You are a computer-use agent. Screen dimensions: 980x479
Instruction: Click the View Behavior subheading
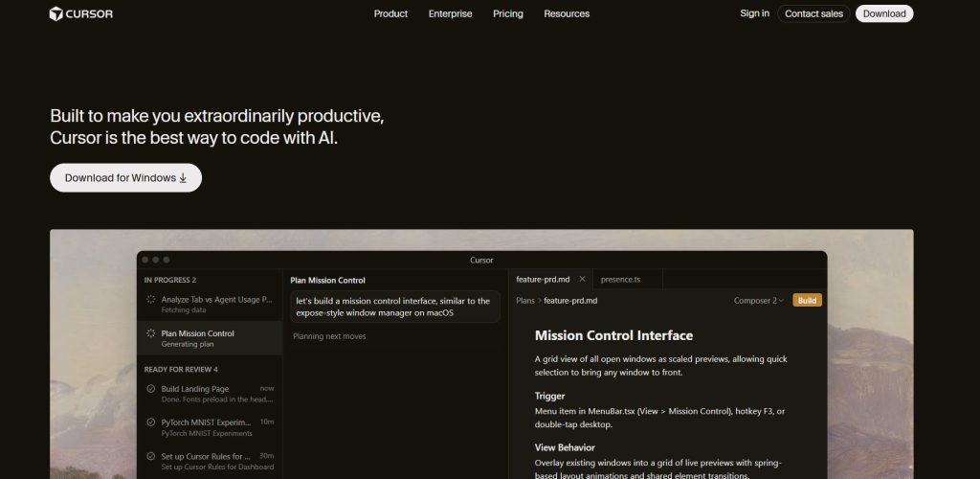point(565,447)
